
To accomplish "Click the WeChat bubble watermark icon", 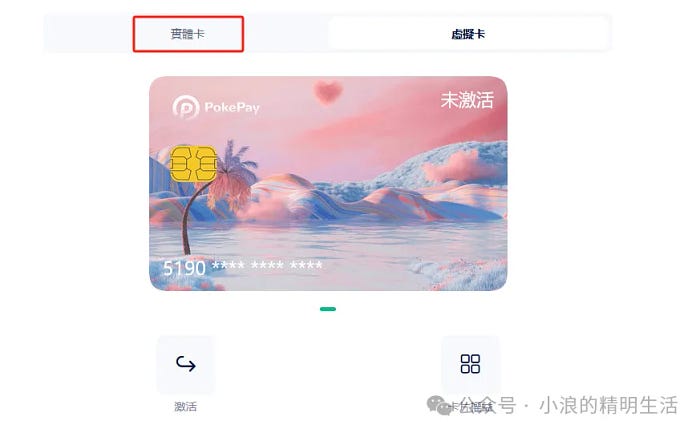I will [x=439, y=405].
